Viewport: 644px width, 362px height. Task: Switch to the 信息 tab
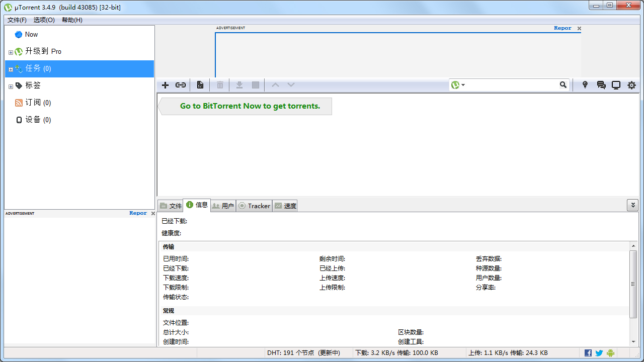[197, 205]
